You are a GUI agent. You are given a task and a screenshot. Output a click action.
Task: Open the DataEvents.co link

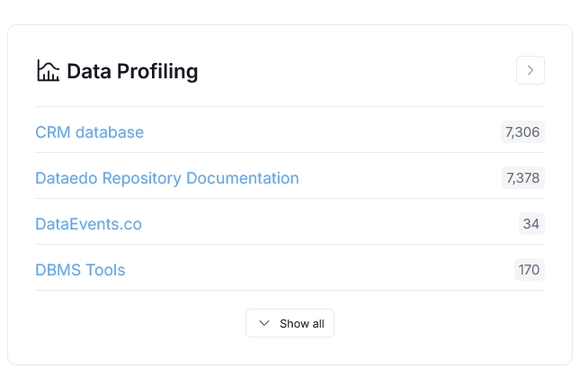[88, 224]
